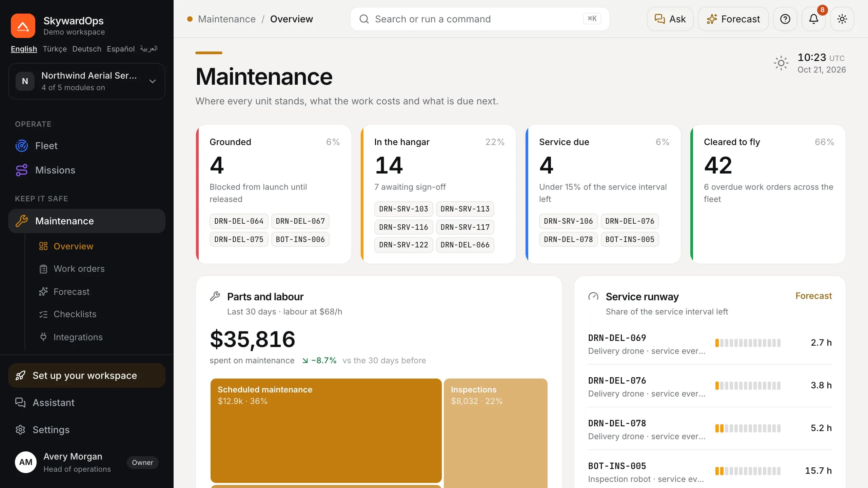Image resolution: width=868 pixels, height=488 pixels.
Task: Select the Maintenance sidebar section
Action: [87, 221]
